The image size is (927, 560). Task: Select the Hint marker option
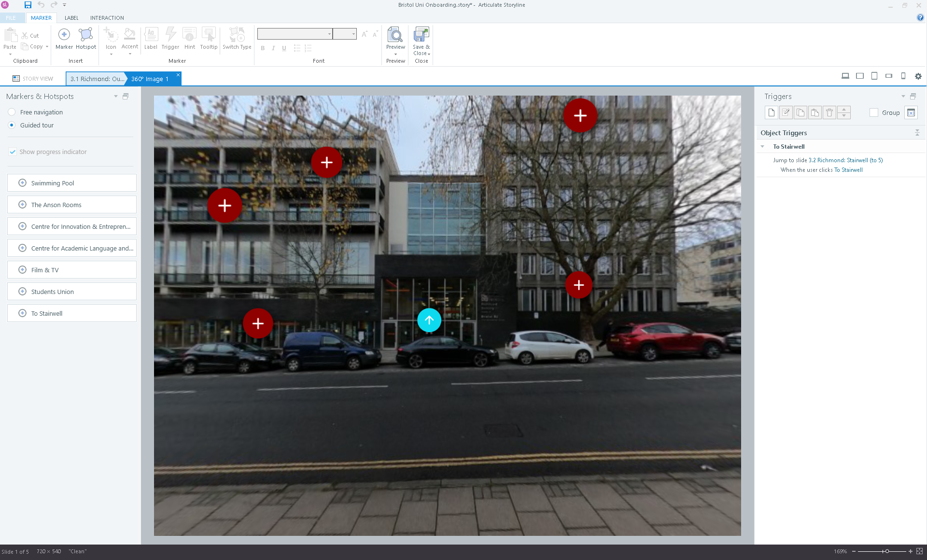[189, 38]
